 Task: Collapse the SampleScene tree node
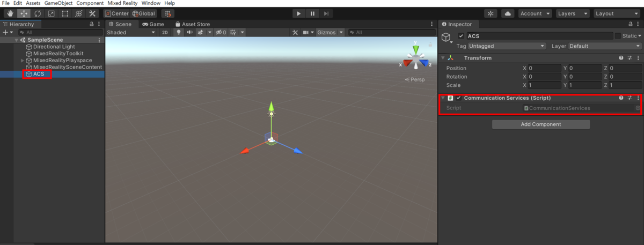tap(16, 40)
